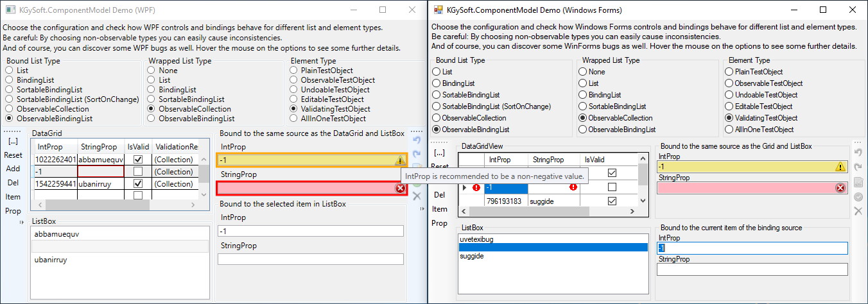Click the WPF cancel edit X icon
The width and height of the screenshot is (868, 304).
pyautogui.click(x=416, y=195)
